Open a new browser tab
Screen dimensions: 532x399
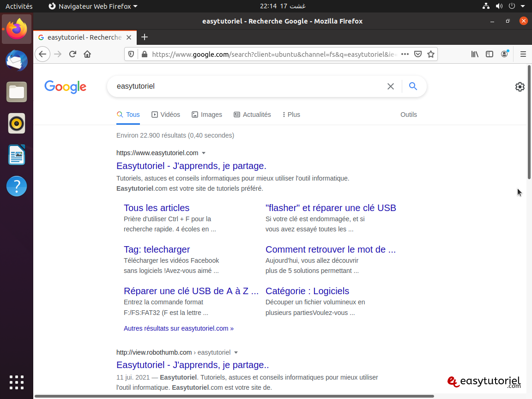(145, 37)
